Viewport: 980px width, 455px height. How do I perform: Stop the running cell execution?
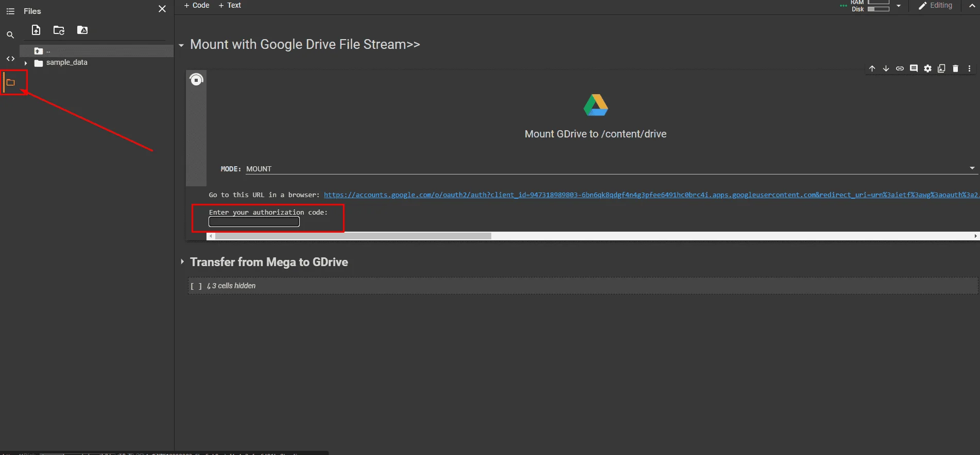196,80
